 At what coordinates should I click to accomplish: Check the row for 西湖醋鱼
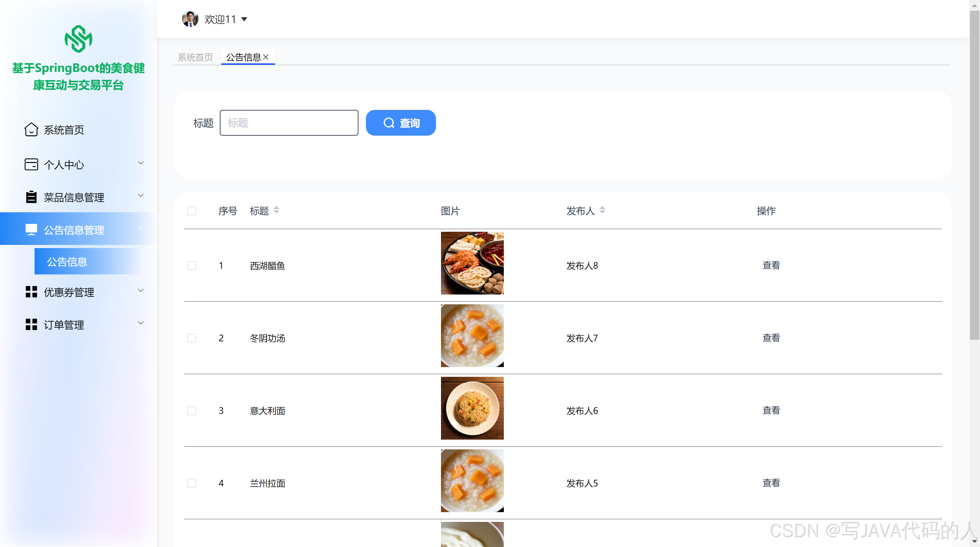(192, 266)
